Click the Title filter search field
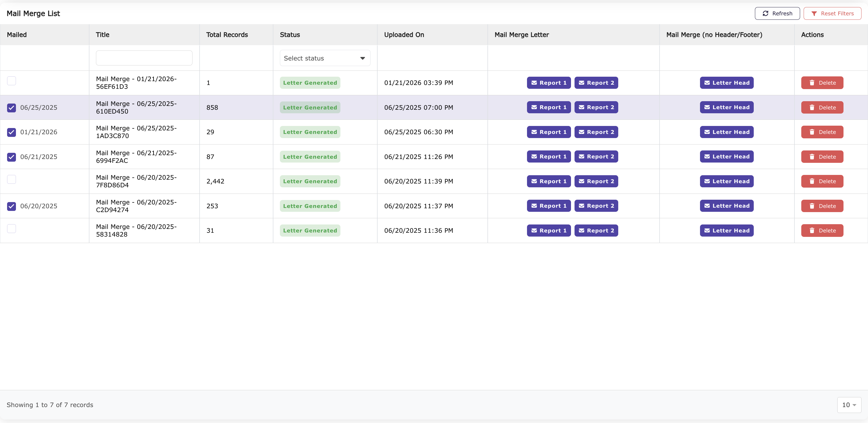 tap(144, 58)
